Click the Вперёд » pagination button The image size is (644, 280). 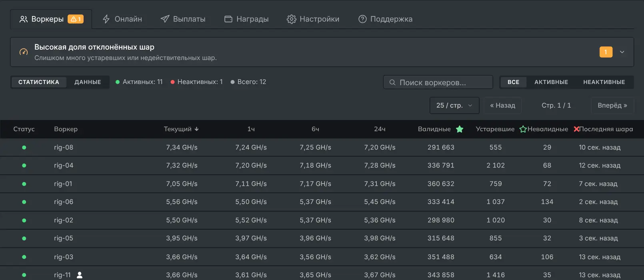click(612, 106)
